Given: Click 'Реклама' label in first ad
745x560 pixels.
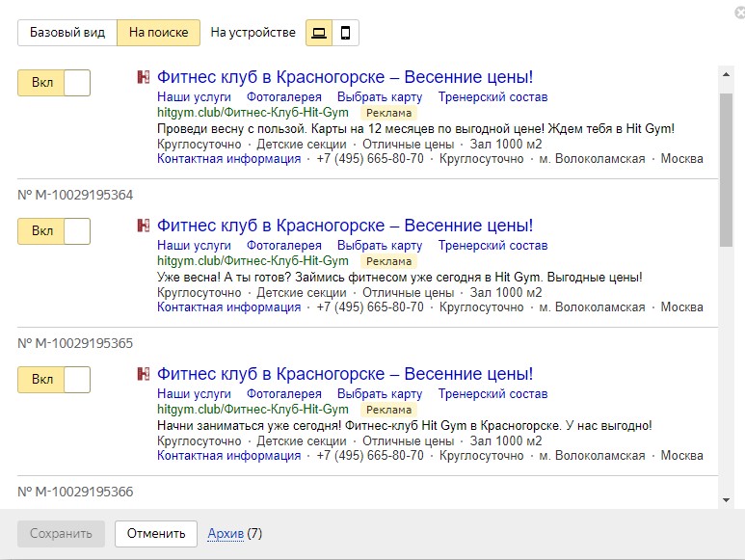Looking at the screenshot, I should coord(388,113).
